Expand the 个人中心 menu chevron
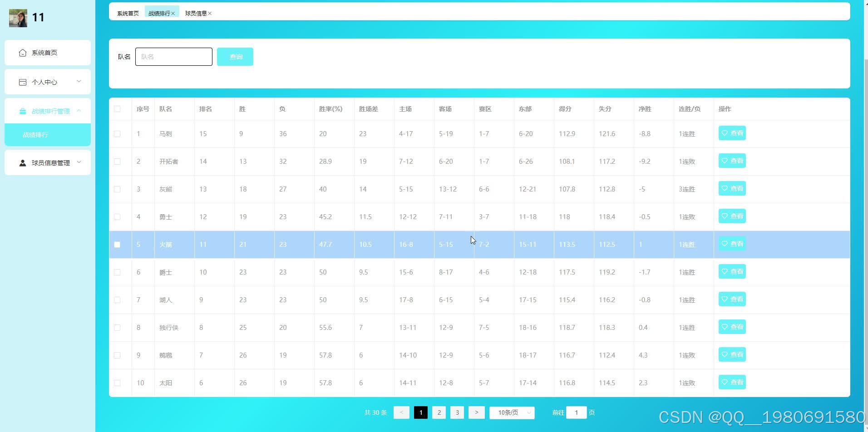This screenshot has height=432, width=868. [x=79, y=82]
